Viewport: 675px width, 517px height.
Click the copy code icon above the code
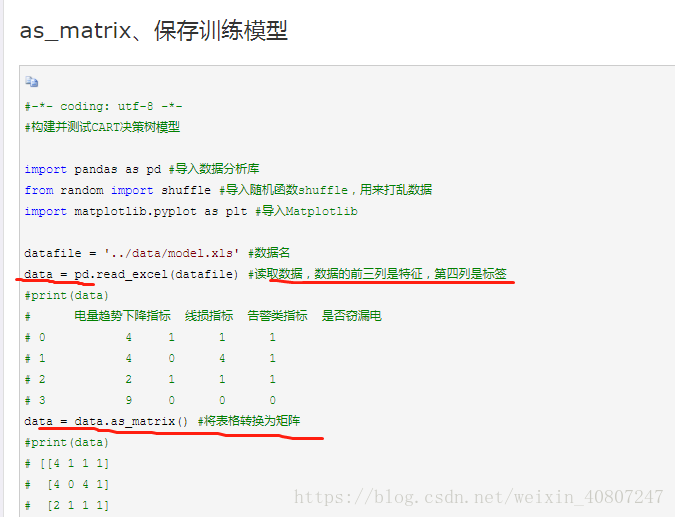point(31,81)
